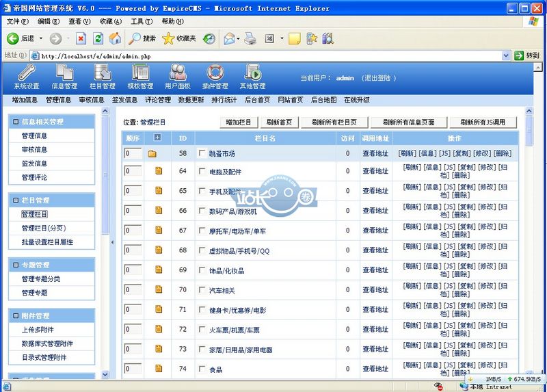Check the box for 食品
Screen dimensions: 547x392
tap(202, 369)
